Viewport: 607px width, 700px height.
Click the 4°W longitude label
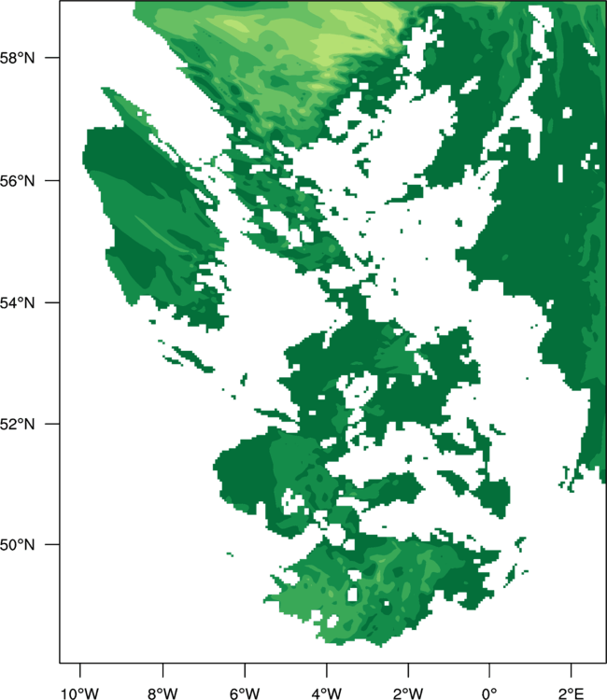[327, 693]
